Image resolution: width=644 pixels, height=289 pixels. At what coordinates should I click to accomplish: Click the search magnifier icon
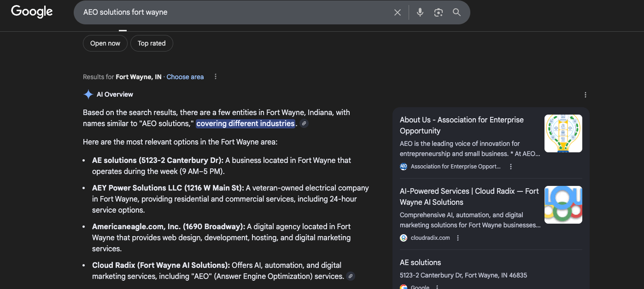[457, 12]
